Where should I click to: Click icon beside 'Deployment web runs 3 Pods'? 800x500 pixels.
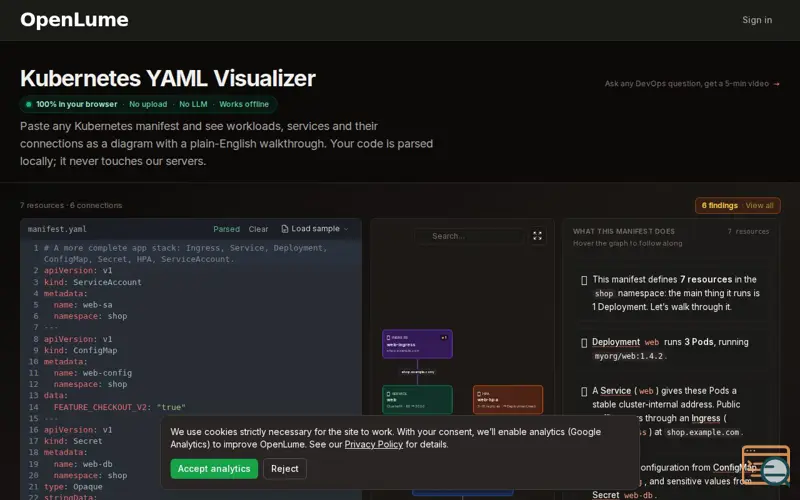click(584, 343)
